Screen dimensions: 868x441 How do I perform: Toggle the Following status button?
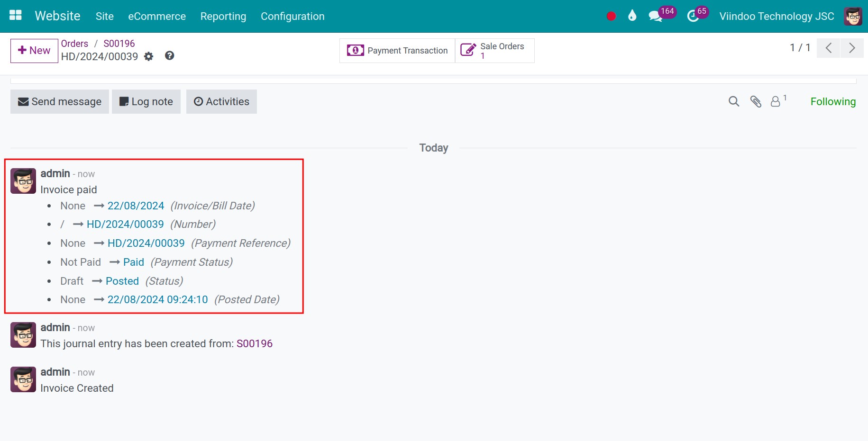tap(833, 101)
